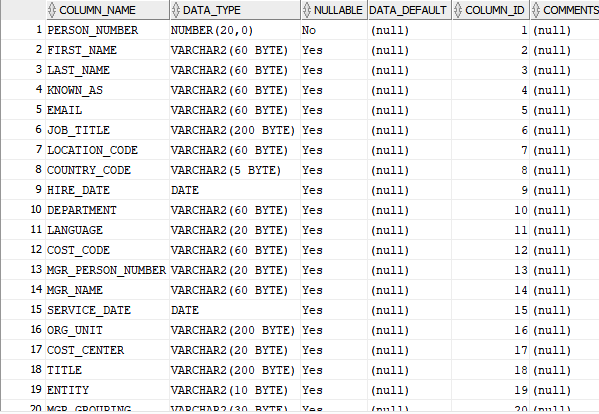Click sort icon beside NULLABLE header
Screen dimensions: 599x414
pos(307,10)
